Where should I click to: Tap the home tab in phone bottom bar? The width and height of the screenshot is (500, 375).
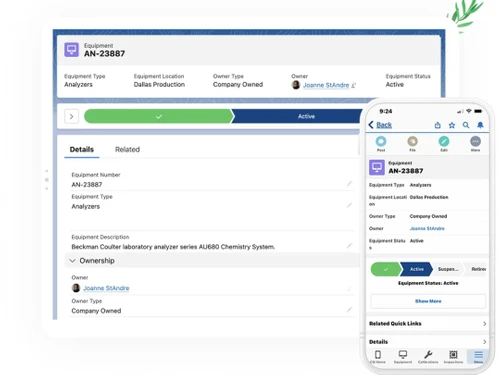pyautogui.click(x=378, y=356)
